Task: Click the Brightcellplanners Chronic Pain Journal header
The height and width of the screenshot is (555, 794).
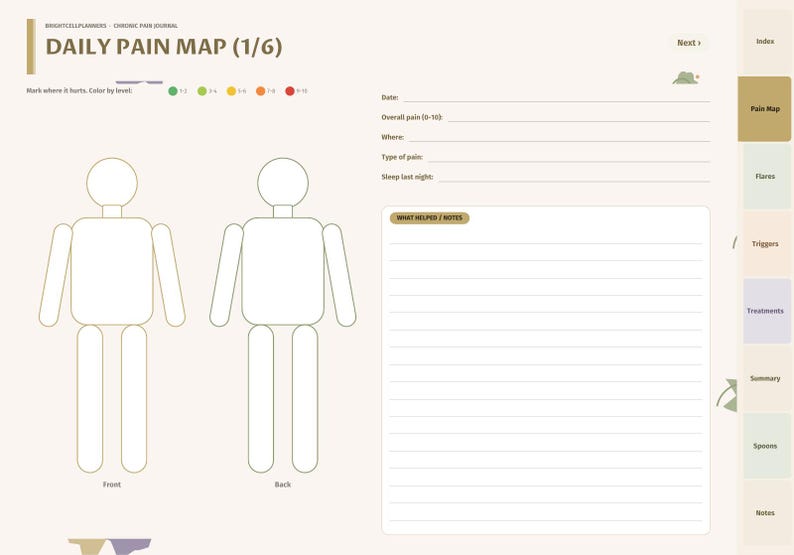Action: (x=111, y=26)
